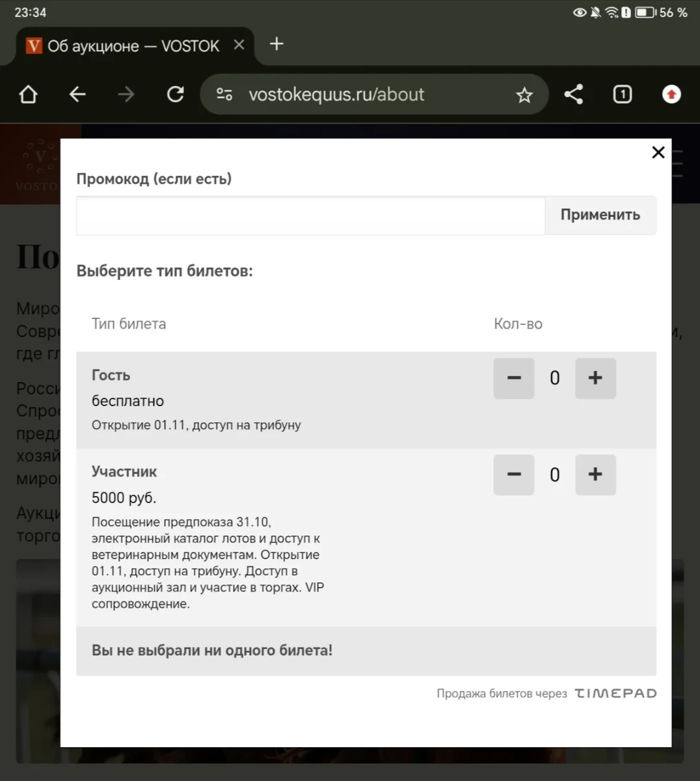The image size is (700, 781).
Task: Click the 23:34 clock
Action: click(x=31, y=12)
